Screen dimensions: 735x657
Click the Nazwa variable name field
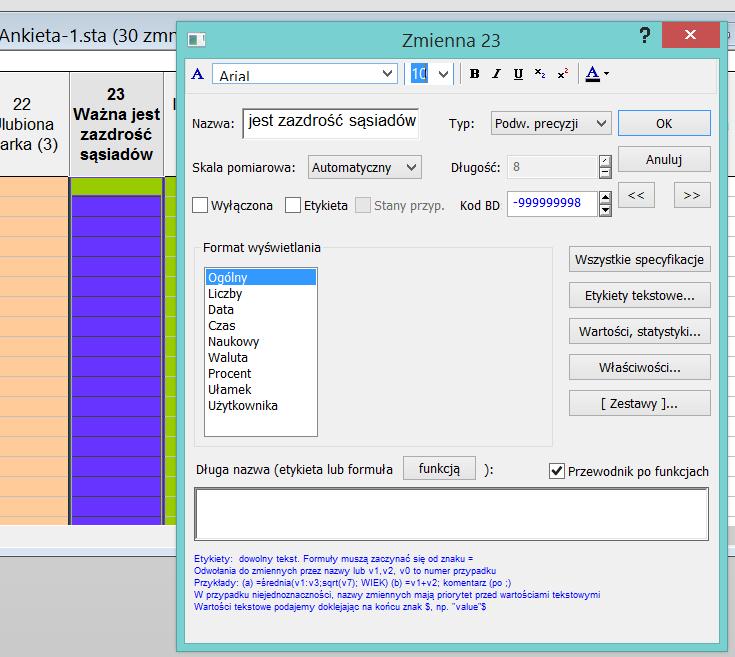(330, 123)
